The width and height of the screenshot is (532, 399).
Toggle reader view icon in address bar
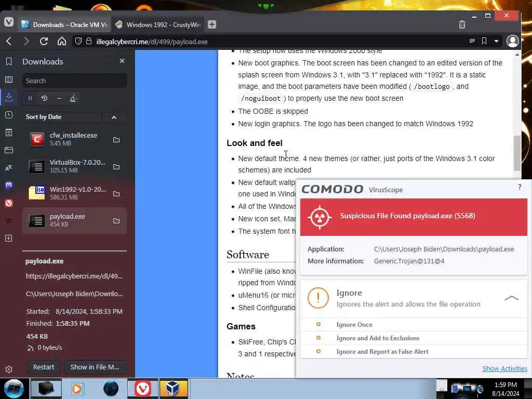click(x=472, y=41)
